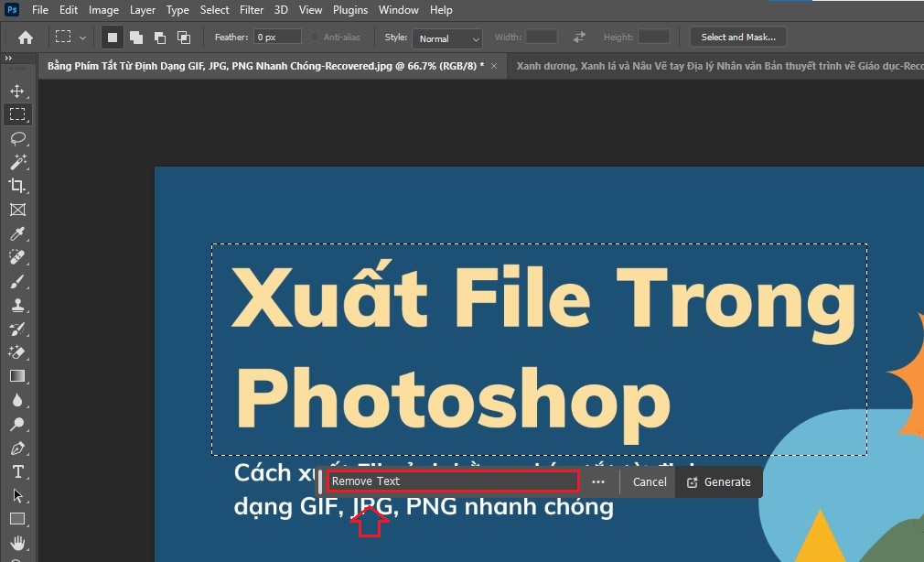The width and height of the screenshot is (924, 562).
Task: Choose Subtract from selection mode
Action: 160,38
